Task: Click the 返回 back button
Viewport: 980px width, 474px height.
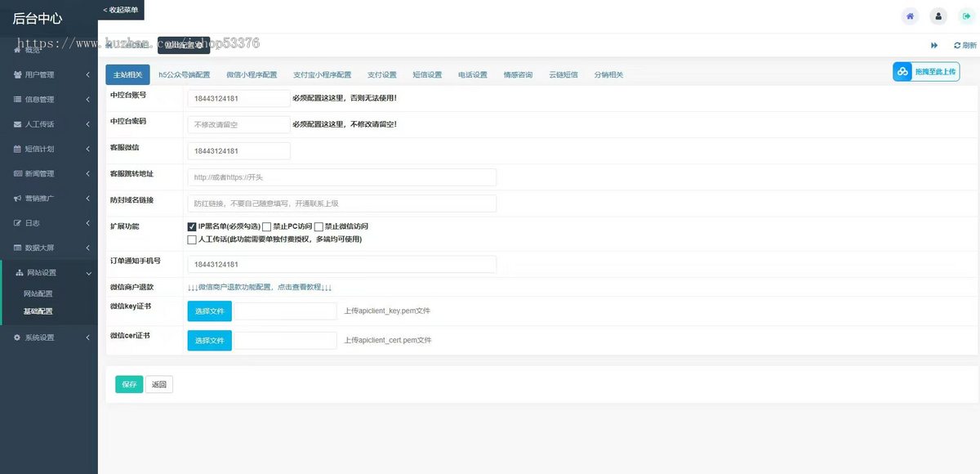Action: 159,384
